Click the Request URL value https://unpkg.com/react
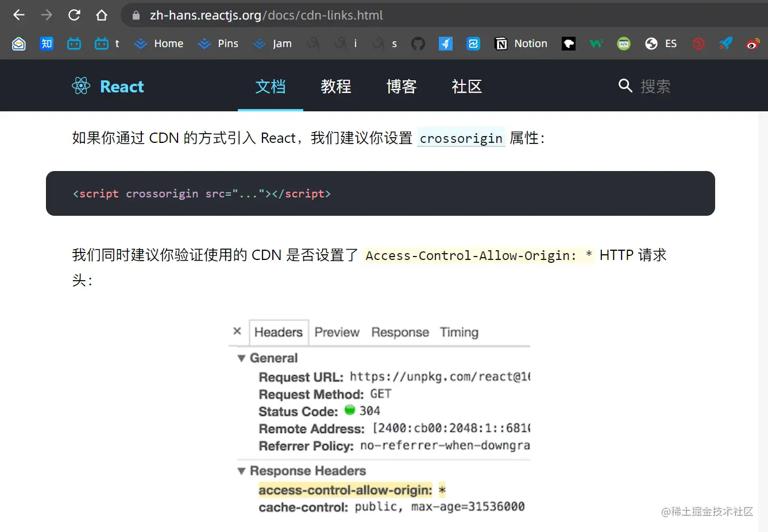 click(x=439, y=377)
